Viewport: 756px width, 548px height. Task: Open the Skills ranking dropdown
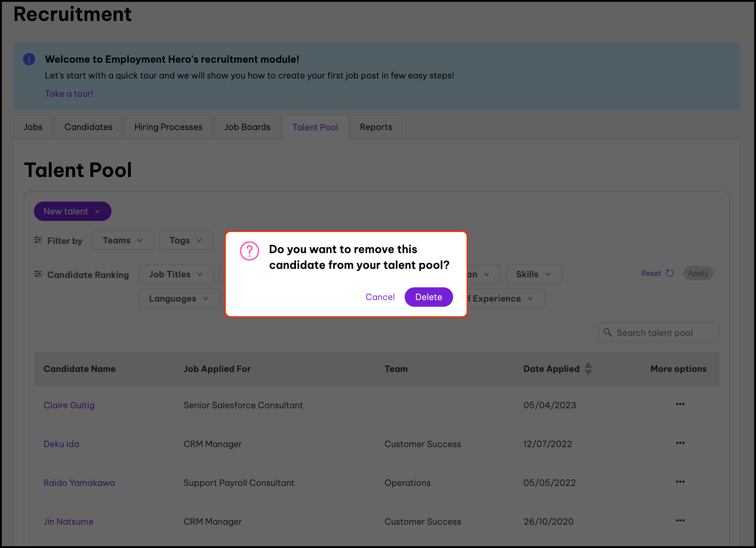click(x=533, y=275)
